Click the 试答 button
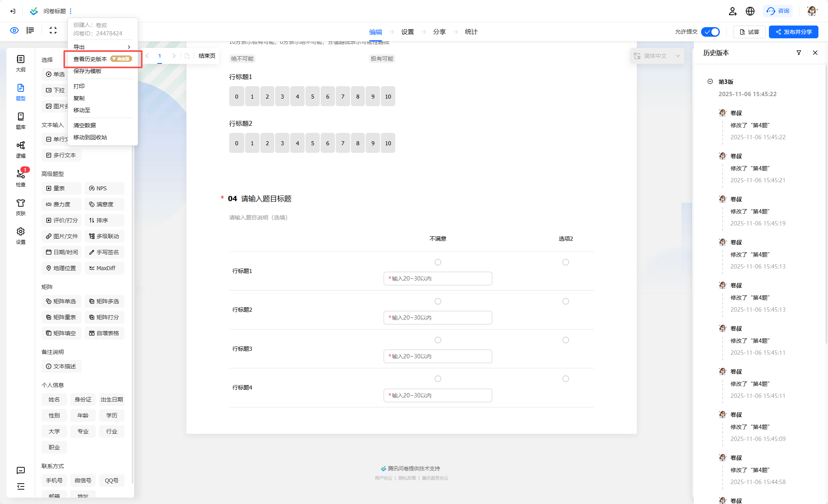Viewport: 828px width, 504px height. (749, 32)
